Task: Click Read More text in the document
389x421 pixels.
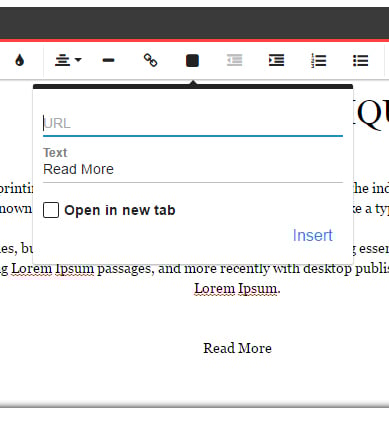Action: coord(238,348)
